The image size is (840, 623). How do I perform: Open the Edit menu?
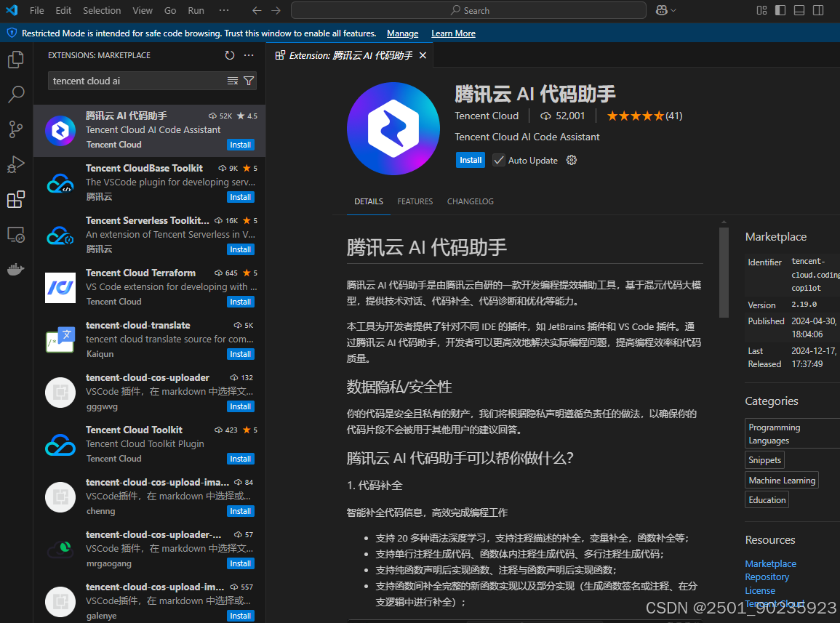(63, 11)
